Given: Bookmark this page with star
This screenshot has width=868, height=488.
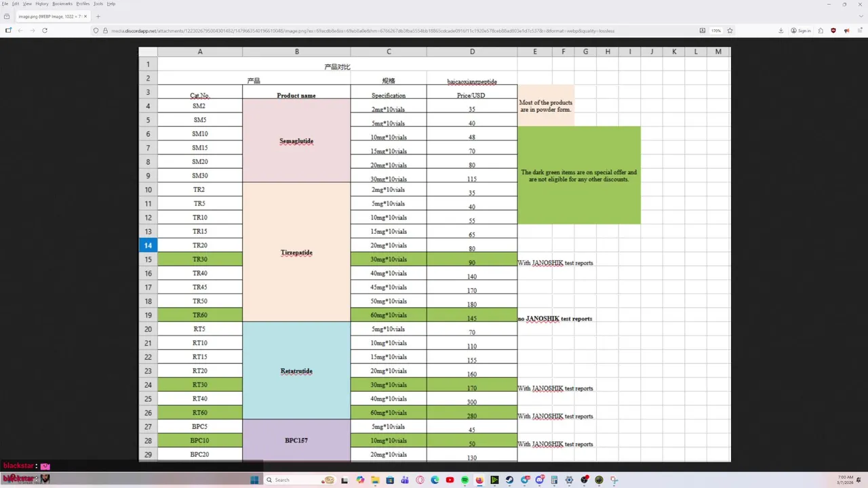Looking at the screenshot, I should pyautogui.click(x=730, y=30).
